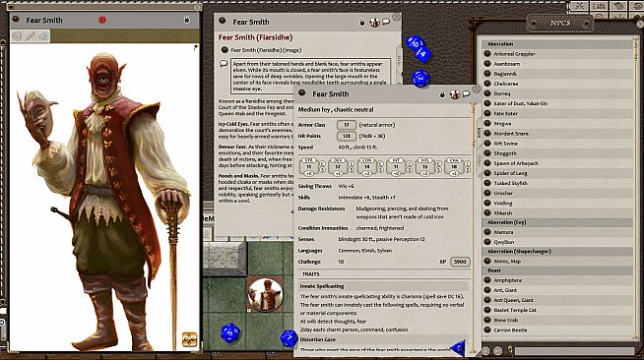Open Mimic, Map NPC entry
Screen dimensions: 644x360
[x=507, y=262]
